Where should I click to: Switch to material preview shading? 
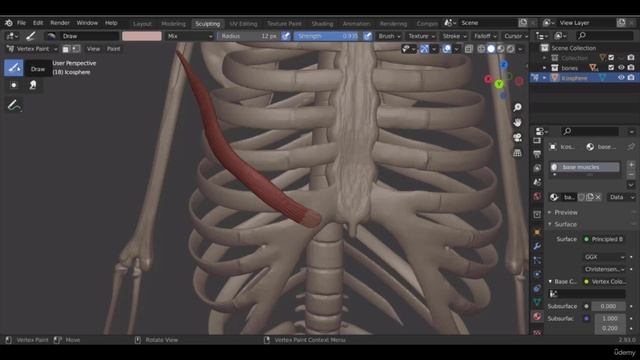(501, 49)
